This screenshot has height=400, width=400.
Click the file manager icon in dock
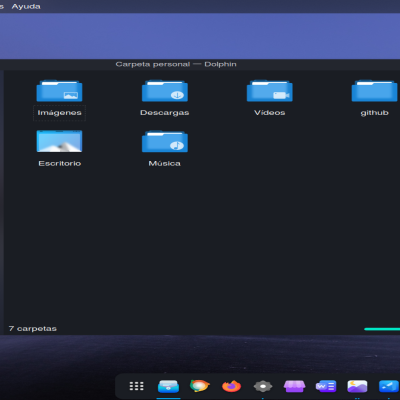pyautogui.click(x=168, y=386)
